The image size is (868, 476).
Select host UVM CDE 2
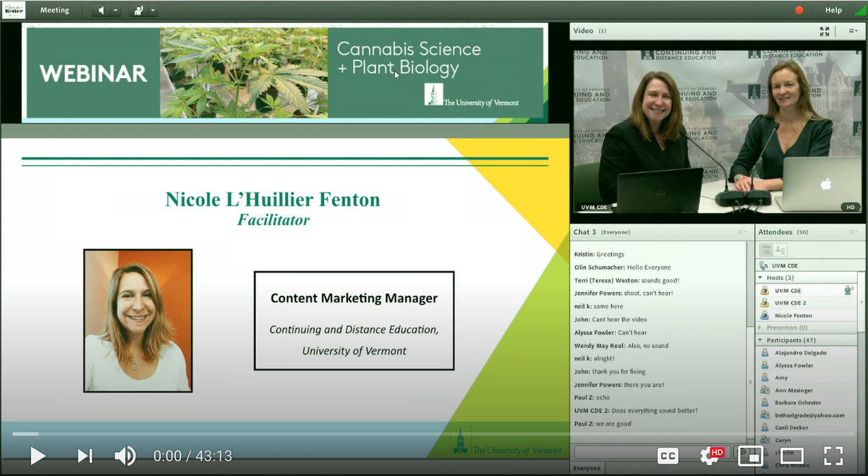(806, 303)
